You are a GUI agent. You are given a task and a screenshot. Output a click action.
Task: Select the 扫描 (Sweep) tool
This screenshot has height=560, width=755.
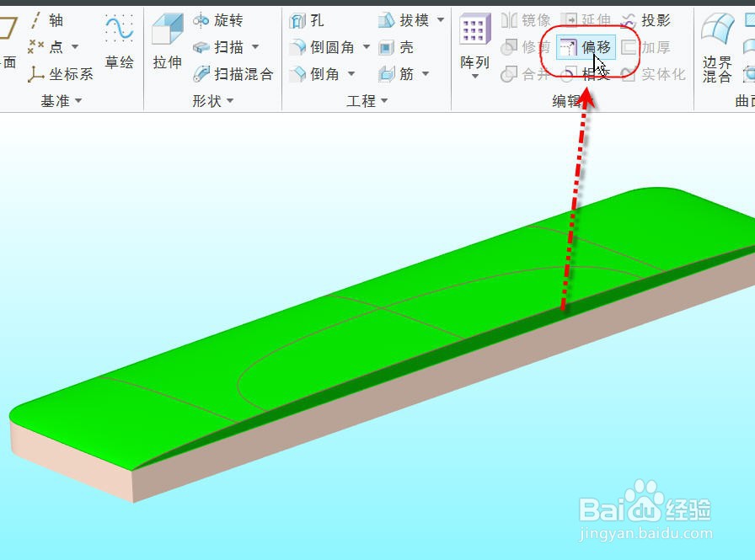click(x=218, y=47)
